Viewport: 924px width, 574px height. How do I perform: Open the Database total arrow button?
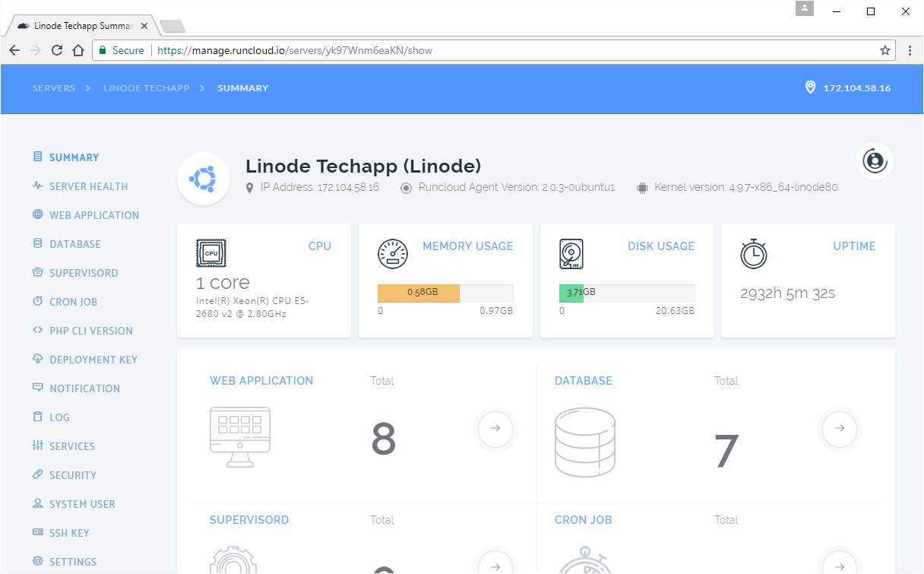coord(839,428)
